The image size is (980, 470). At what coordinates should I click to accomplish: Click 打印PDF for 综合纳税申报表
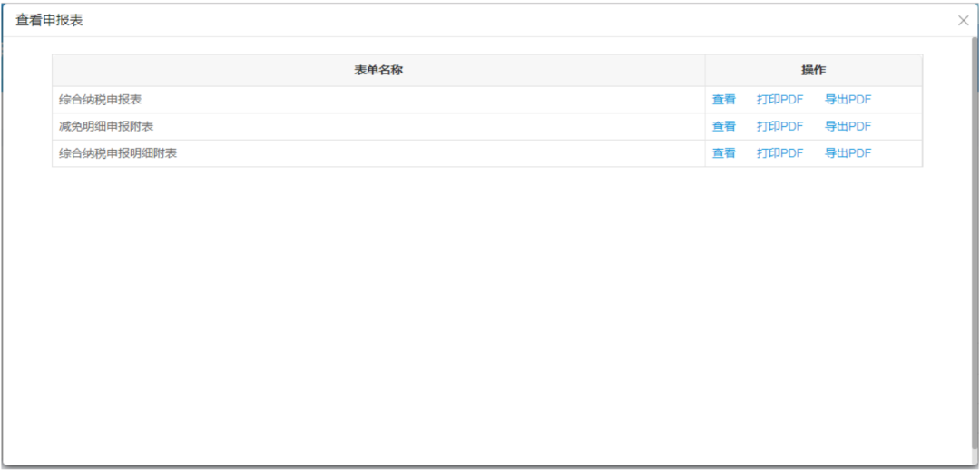click(x=779, y=100)
